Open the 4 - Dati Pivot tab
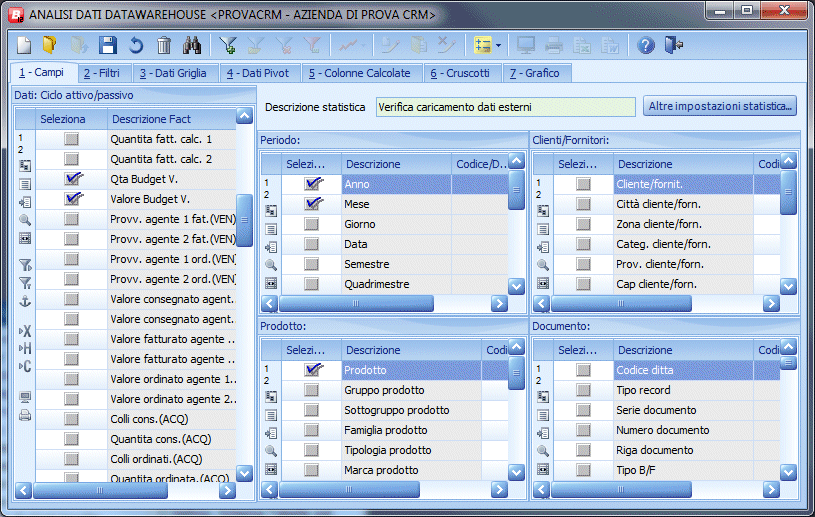Viewport: 815px width, 517px height. (258, 73)
